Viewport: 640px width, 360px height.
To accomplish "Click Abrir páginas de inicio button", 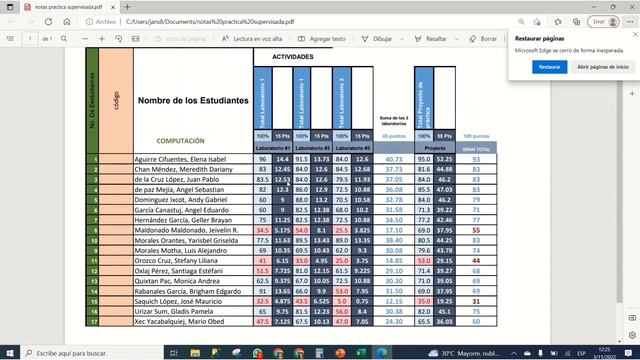I will (x=602, y=67).
